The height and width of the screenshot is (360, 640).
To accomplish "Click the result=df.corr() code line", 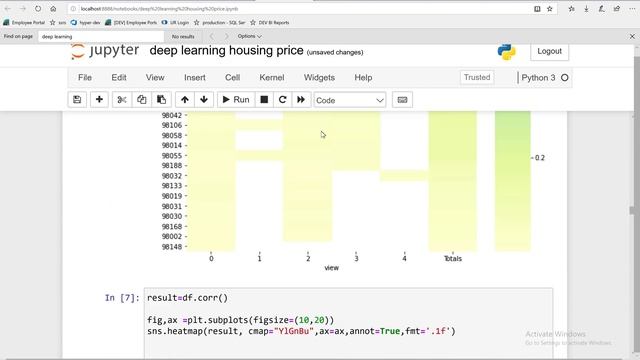I will tap(187, 298).
